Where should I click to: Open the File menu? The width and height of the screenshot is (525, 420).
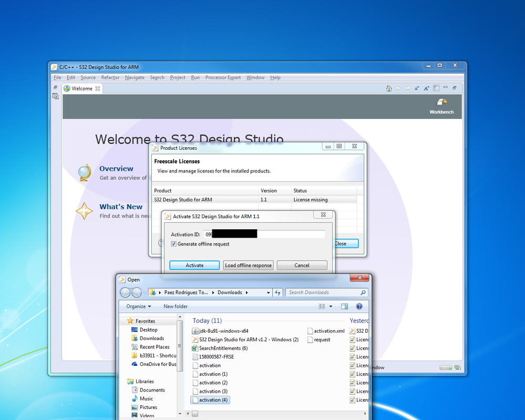pos(57,78)
